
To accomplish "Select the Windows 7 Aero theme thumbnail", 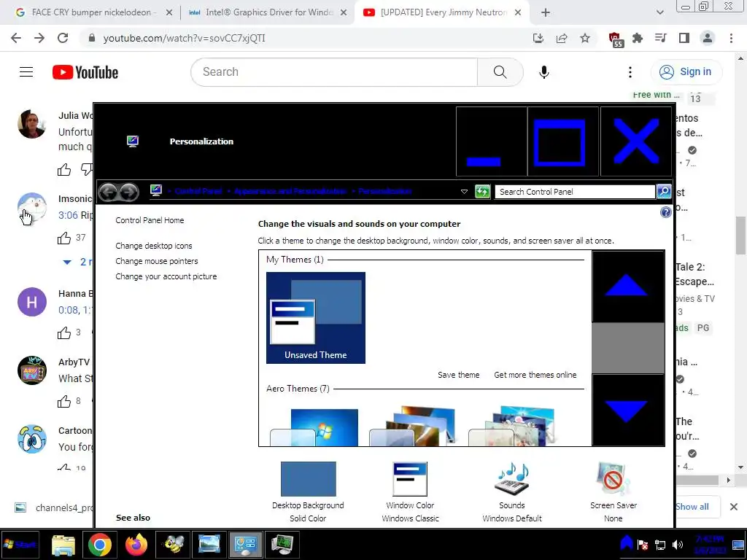I will tap(314, 427).
